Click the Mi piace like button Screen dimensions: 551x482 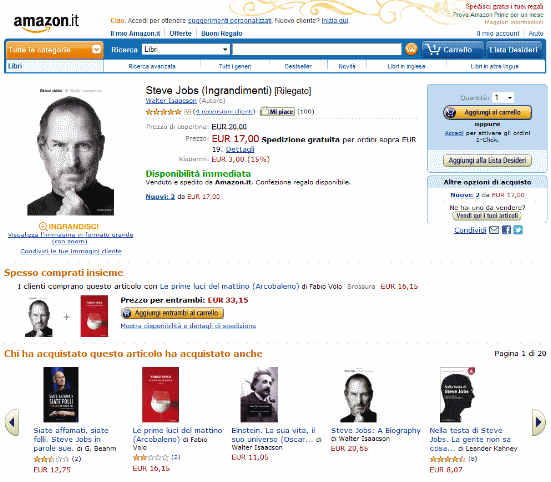[277, 111]
